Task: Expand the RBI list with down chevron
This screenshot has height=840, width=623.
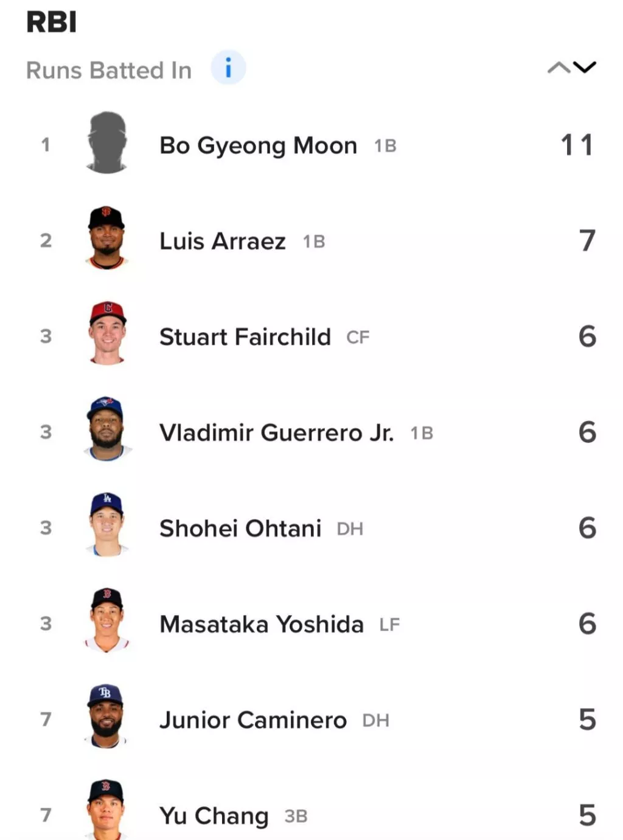Action: [585, 67]
